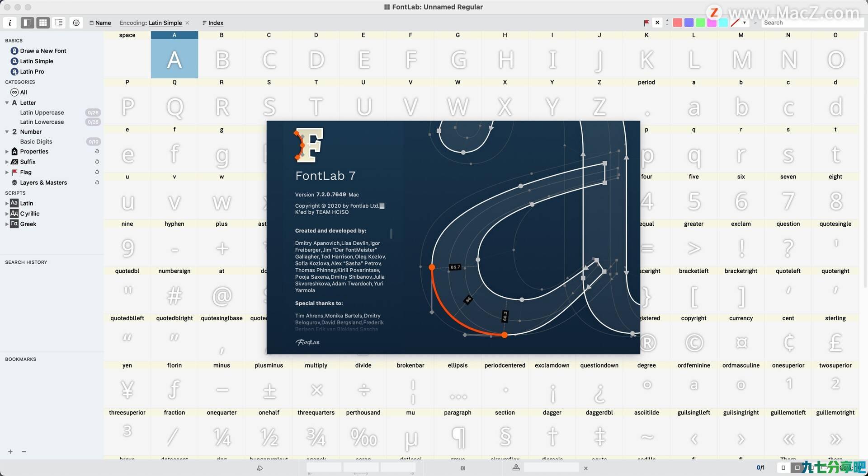Click the credits scrollbar in About splash
The image size is (868, 476).
[391, 233]
